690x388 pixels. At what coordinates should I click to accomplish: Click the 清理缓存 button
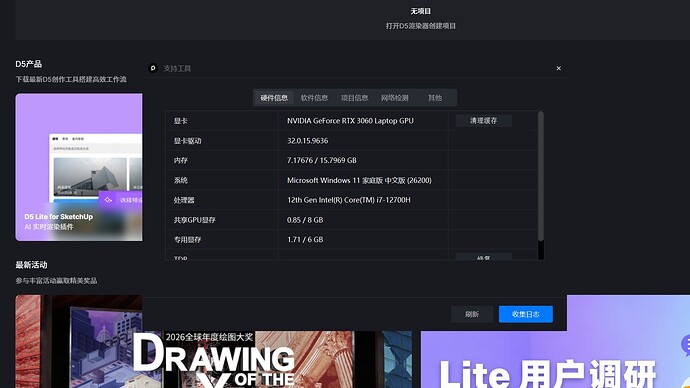point(484,121)
